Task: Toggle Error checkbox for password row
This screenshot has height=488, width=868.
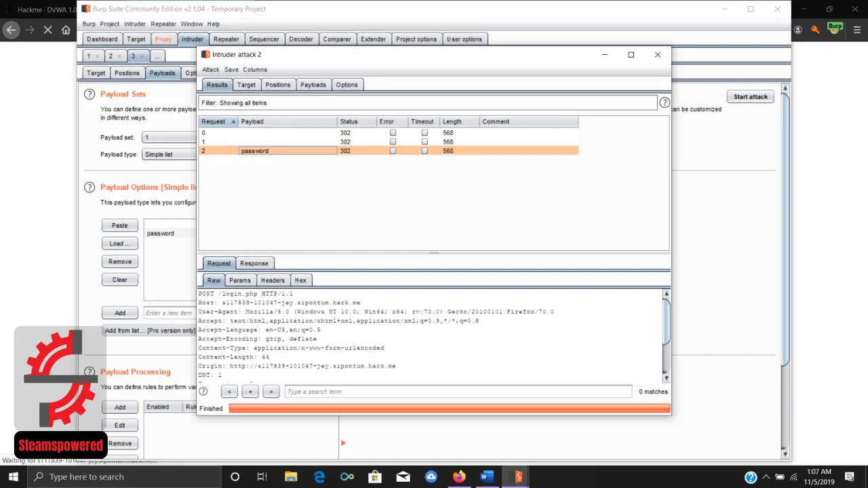Action: click(393, 150)
